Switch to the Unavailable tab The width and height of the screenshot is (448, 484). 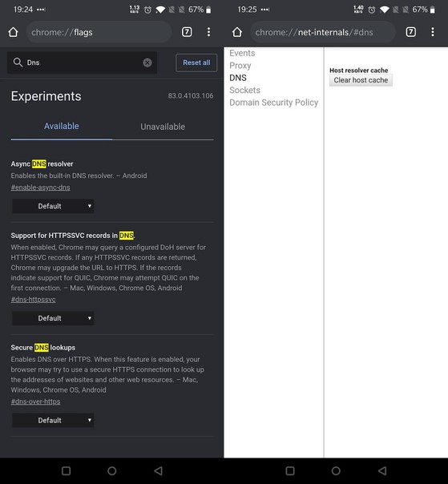163,127
